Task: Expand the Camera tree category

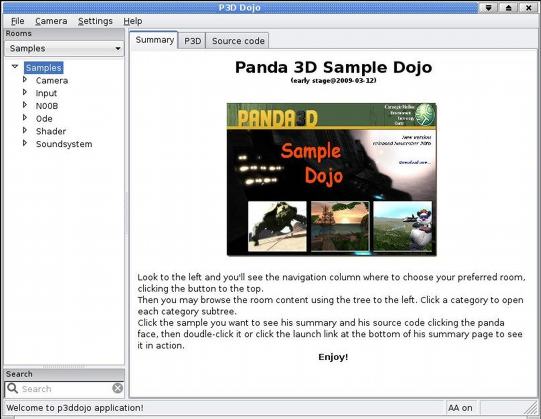Action: (x=24, y=79)
